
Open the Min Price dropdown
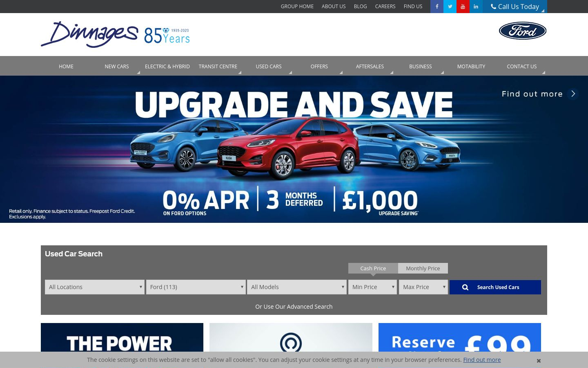[373, 287]
